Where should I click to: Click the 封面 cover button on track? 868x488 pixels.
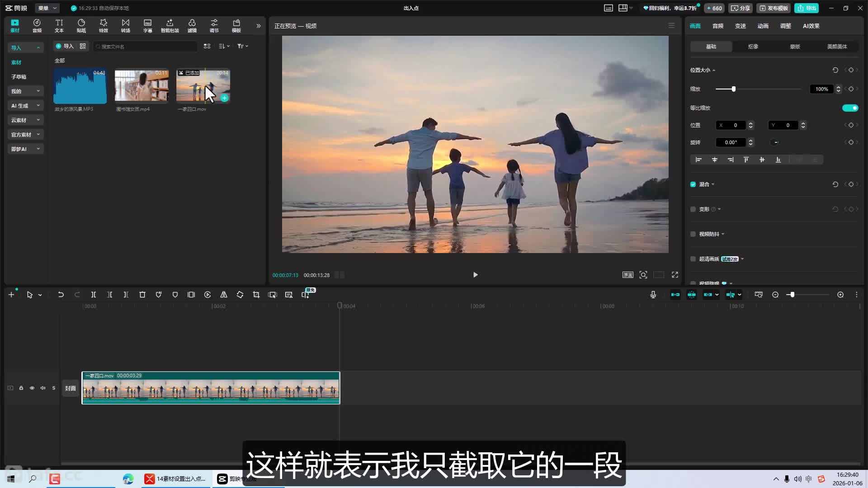click(71, 388)
